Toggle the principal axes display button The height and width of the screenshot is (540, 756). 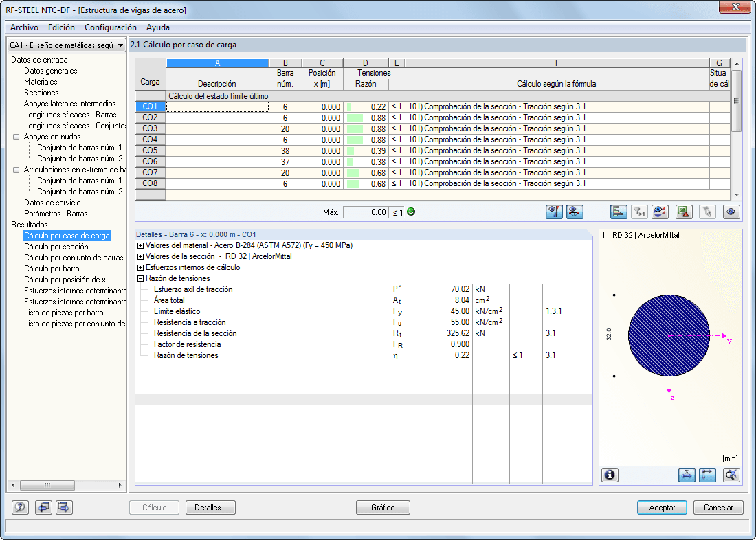(707, 475)
